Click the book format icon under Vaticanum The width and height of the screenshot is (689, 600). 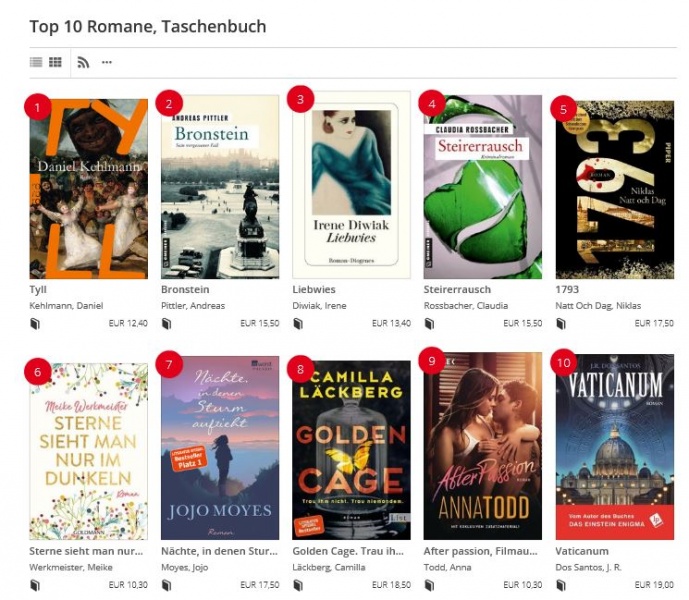coord(561,585)
